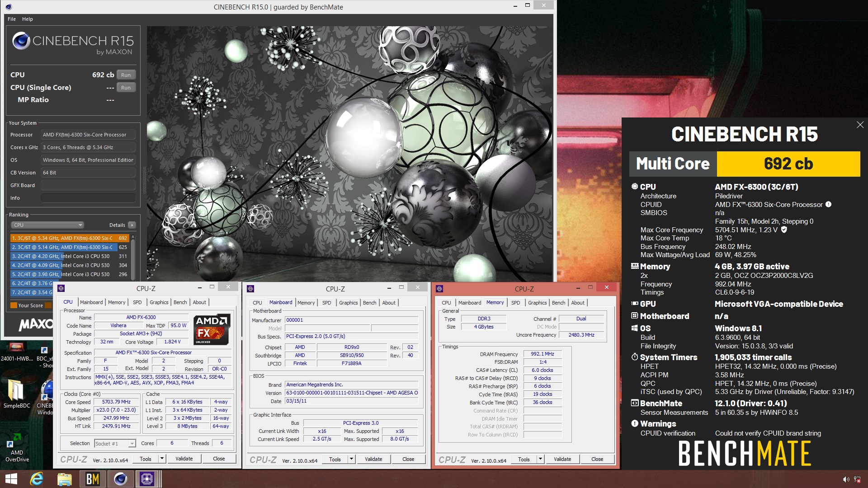The width and height of the screenshot is (868, 488).
Task: Switch to BenchMate via its BM taskbar icon
Action: pyautogui.click(x=93, y=479)
